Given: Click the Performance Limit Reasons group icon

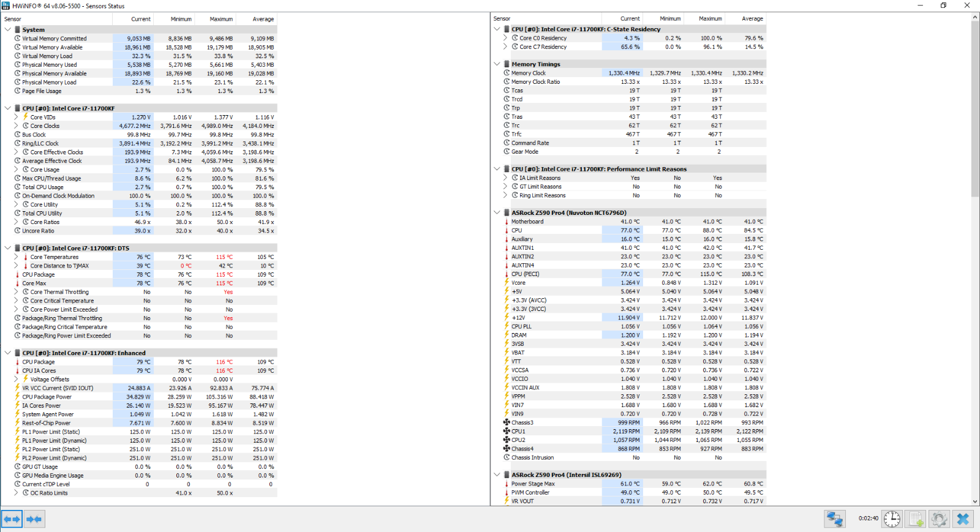Looking at the screenshot, I should [x=507, y=169].
